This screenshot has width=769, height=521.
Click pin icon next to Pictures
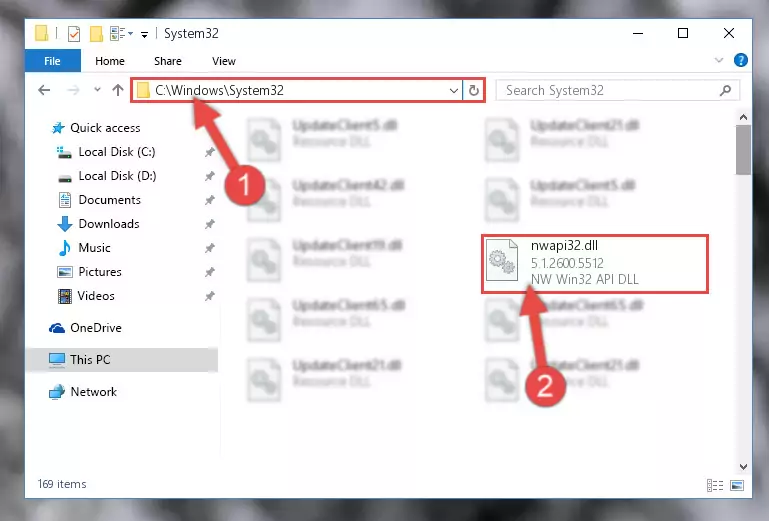(210, 272)
